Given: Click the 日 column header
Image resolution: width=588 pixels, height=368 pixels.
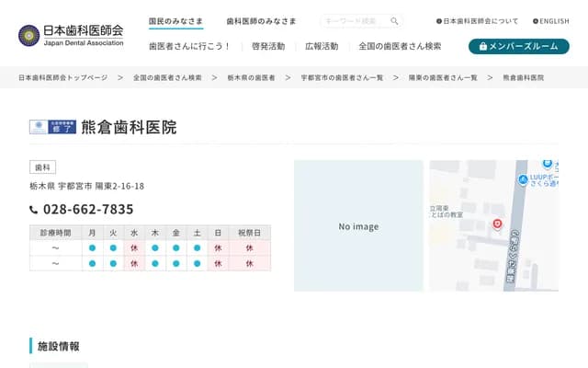Looking at the screenshot, I should click(x=218, y=233).
